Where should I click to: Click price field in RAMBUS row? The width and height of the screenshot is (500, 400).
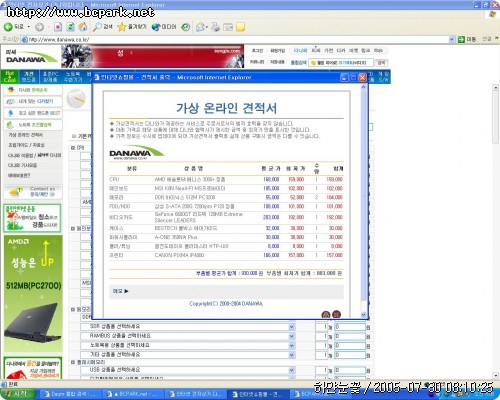click(350, 336)
